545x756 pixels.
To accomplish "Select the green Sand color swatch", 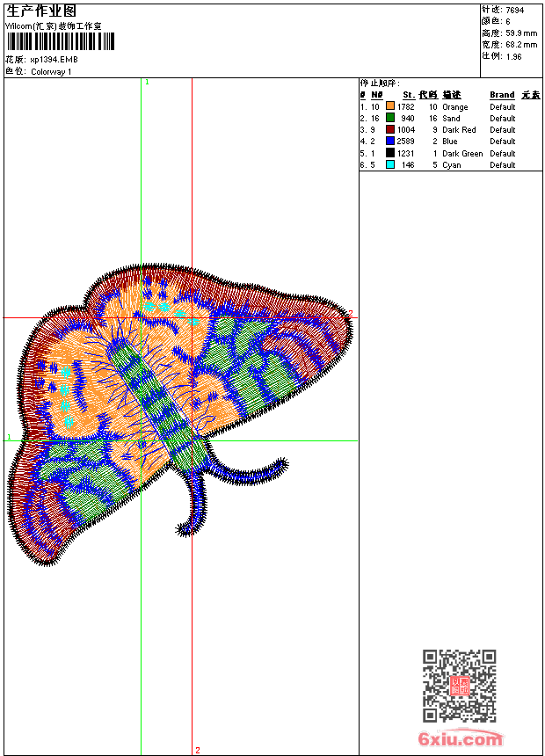I will point(390,118).
